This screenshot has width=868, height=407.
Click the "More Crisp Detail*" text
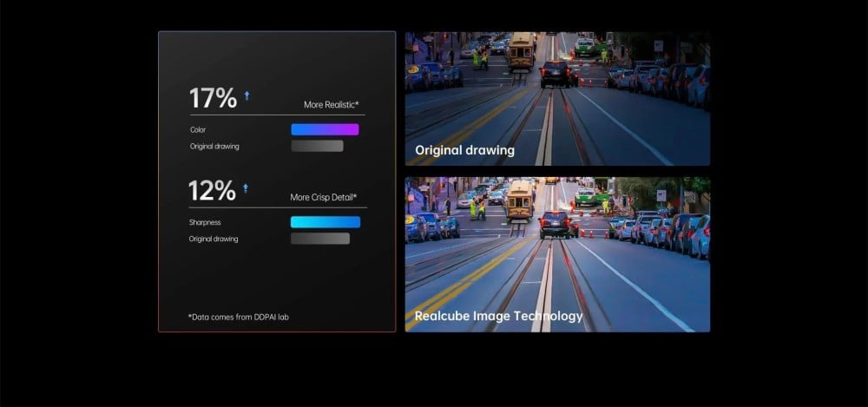tap(323, 198)
